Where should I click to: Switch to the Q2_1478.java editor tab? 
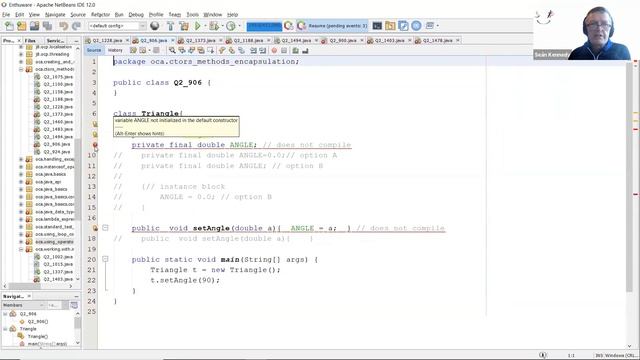click(x=437, y=40)
